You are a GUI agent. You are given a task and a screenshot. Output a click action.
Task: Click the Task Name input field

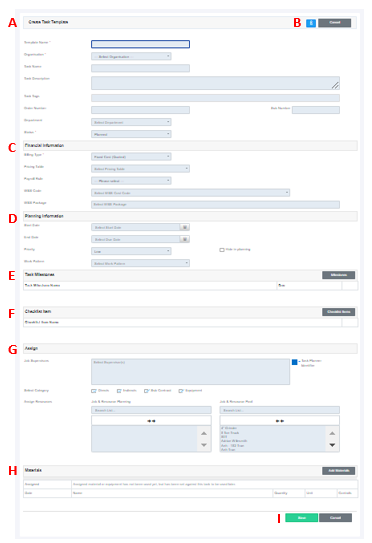click(140, 68)
